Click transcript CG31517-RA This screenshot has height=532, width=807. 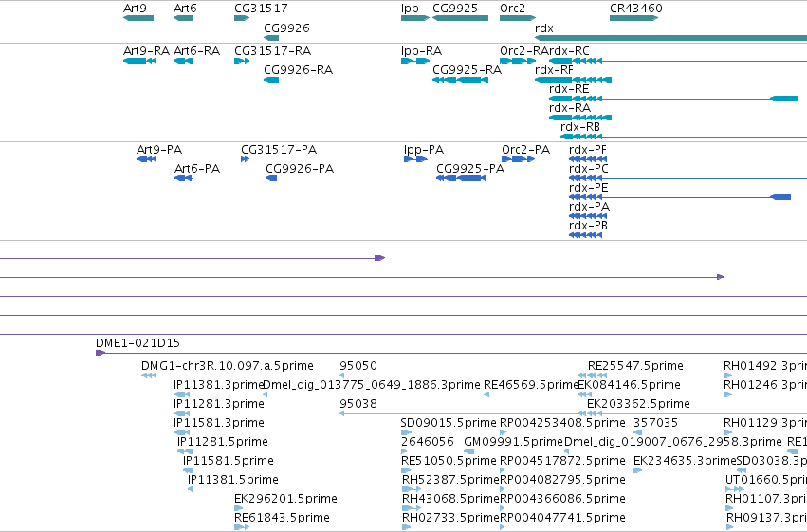pos(242,61)
